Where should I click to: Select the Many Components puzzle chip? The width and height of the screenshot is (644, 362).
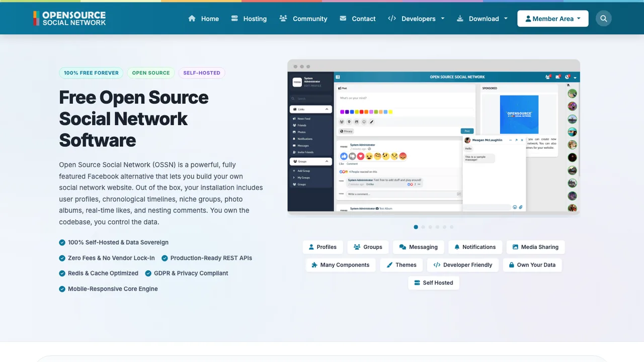[341, 265]
